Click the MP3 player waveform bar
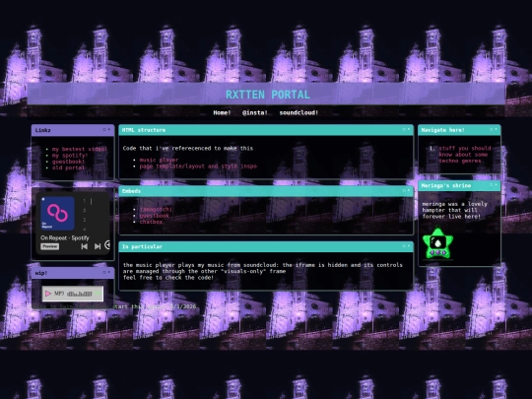This screenshot has width=532, height=399. click(80, 294)
